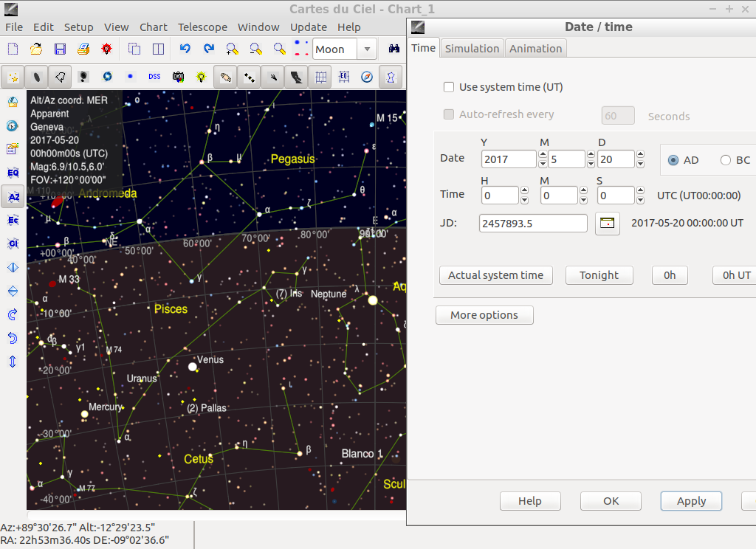Select Alt/Az AZ coordinate mode in sidebar
The height and width of the screenshot is (549, 756).
13,197
